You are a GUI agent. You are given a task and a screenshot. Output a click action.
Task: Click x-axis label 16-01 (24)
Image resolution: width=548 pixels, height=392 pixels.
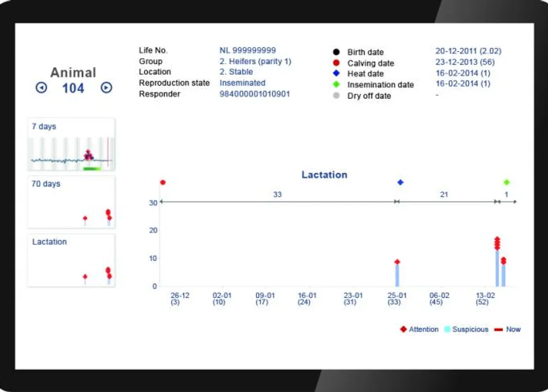[x=307, y=299]
